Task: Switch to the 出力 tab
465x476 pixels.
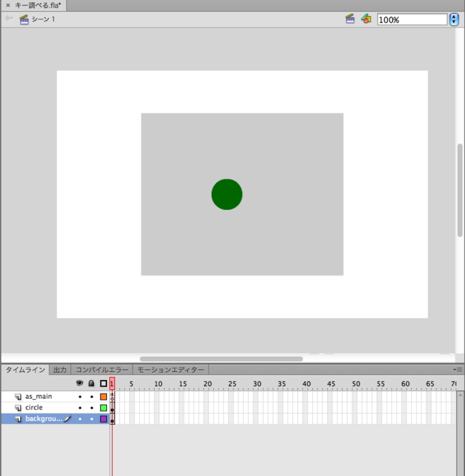Action: [59, 369]
